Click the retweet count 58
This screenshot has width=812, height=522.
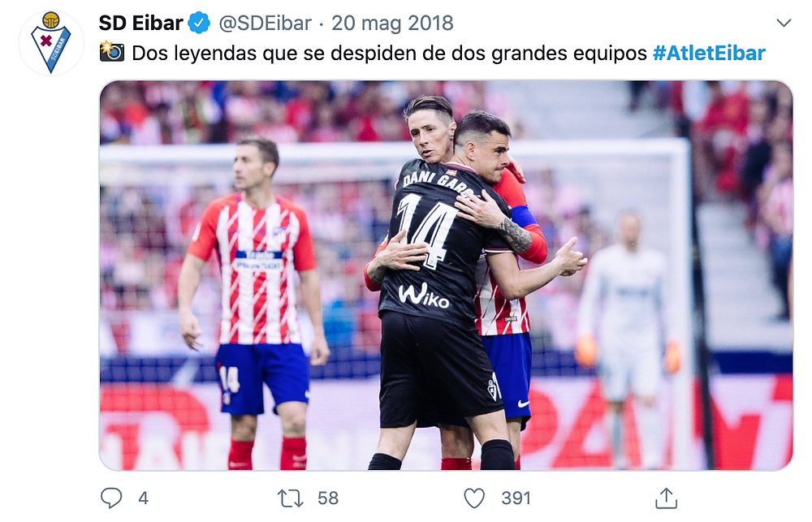click(x=328, y=498)
